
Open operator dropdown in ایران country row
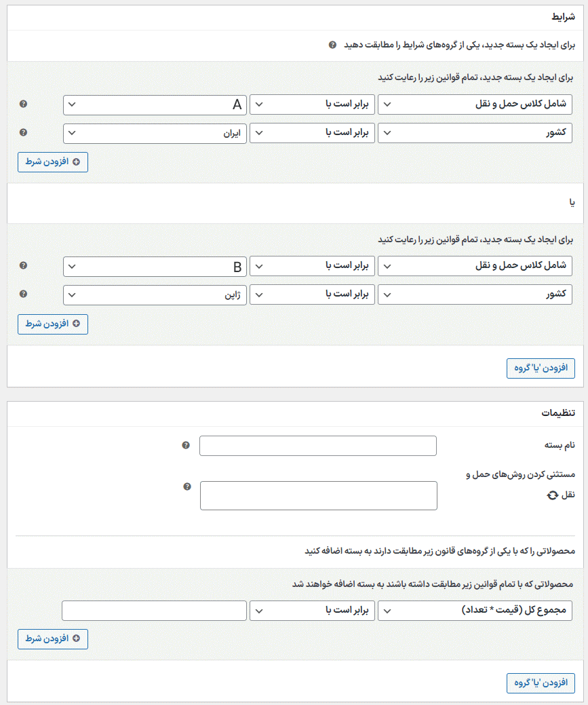coord(312,133)
